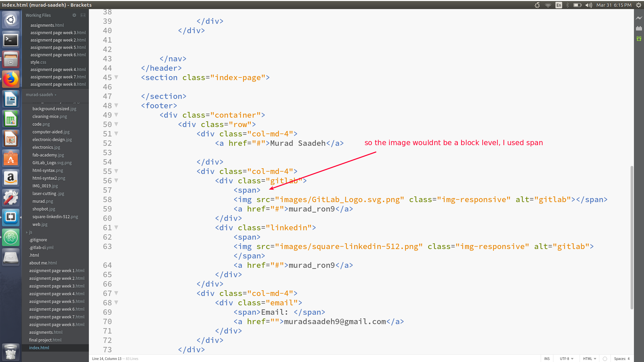Open the sound volume indicator

(589, 5)
